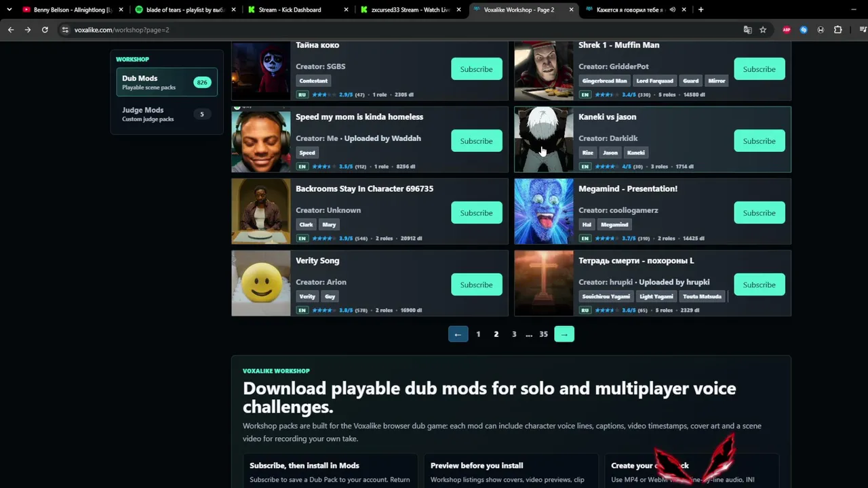868x488 pixels.
Task: Open the Kaneki vs jason title
Action: (607, 117)
